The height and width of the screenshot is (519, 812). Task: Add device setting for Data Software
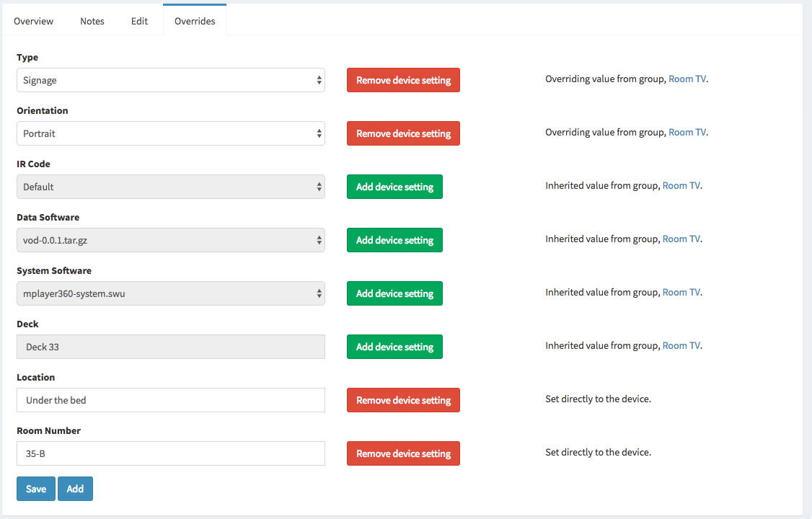pyautogui.click(x=394, y=240)
